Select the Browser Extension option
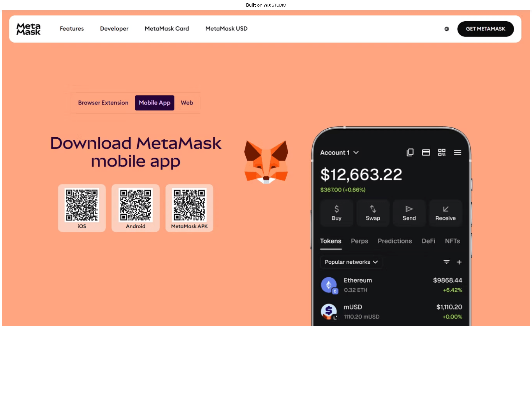 [103, 103]
